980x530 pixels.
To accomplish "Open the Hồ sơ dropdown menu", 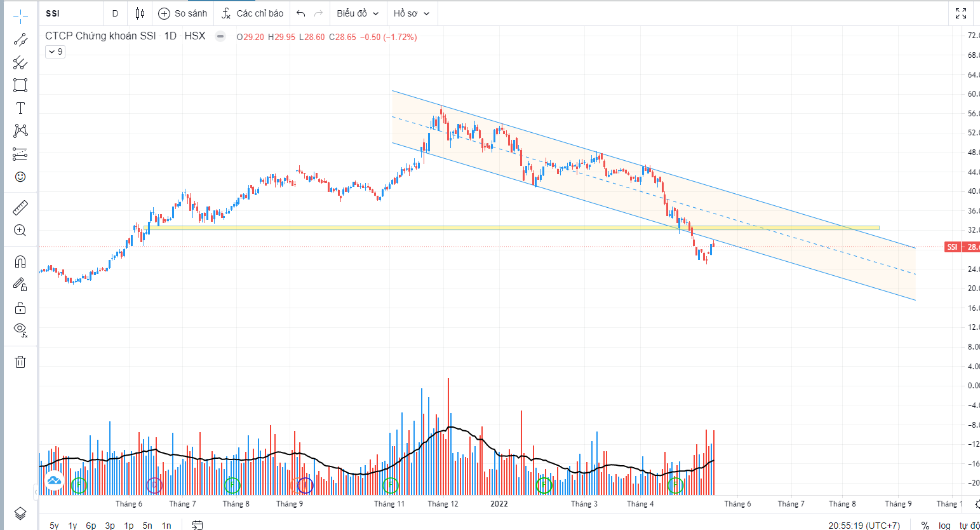I will coord(412,13).
